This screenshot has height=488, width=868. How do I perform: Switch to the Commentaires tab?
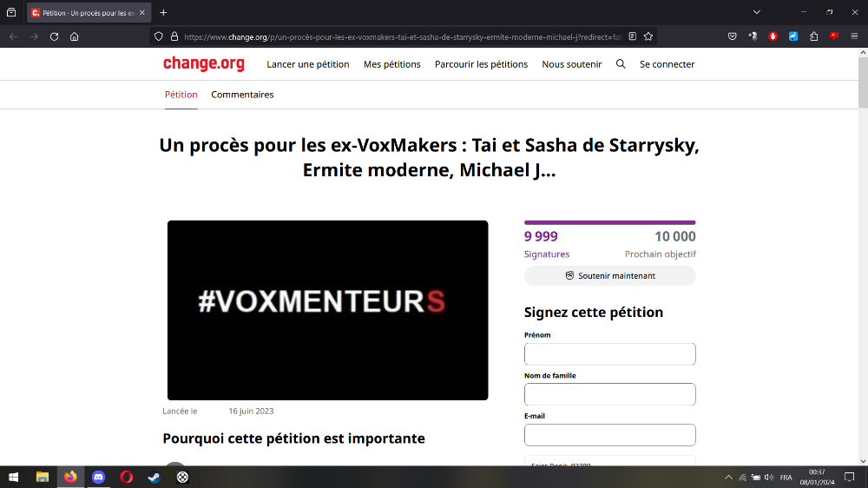(x=242, y=95)
